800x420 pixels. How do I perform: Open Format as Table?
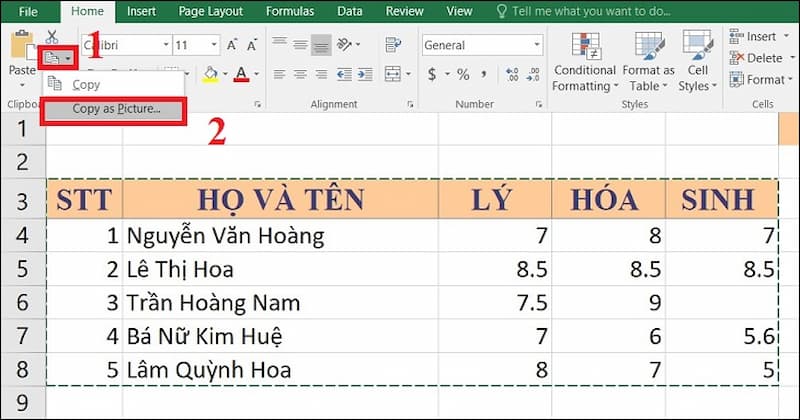click(x=648, y=61)
